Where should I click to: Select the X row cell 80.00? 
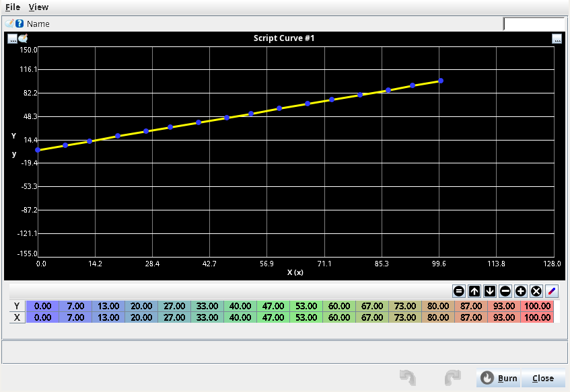438,317
